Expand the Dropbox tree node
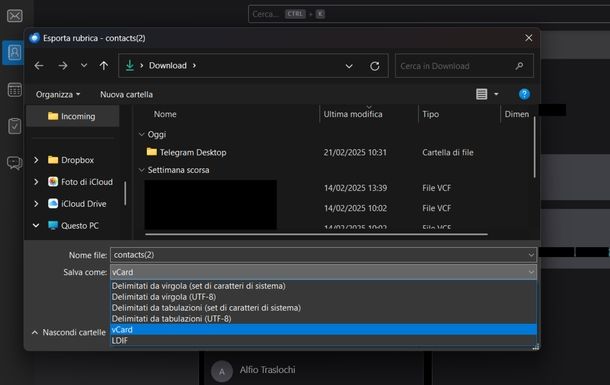Viewport: 610px width, 385px height. click(36, 160)
